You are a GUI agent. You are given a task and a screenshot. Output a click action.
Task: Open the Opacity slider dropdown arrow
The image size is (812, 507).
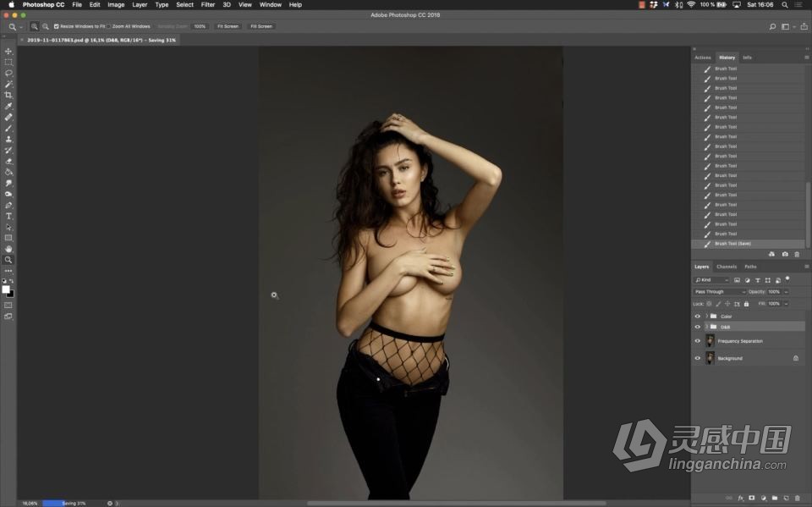click(x=786, y=292)
